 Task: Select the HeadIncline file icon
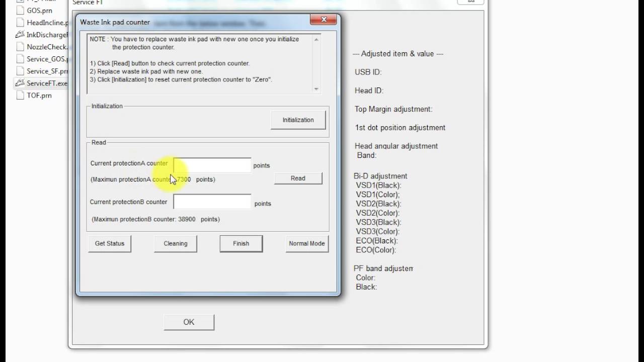pyautogui.click(x=20, y=22)
